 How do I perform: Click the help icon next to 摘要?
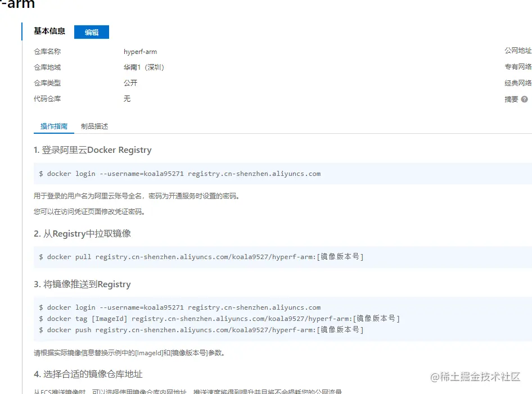click(524, 99)
